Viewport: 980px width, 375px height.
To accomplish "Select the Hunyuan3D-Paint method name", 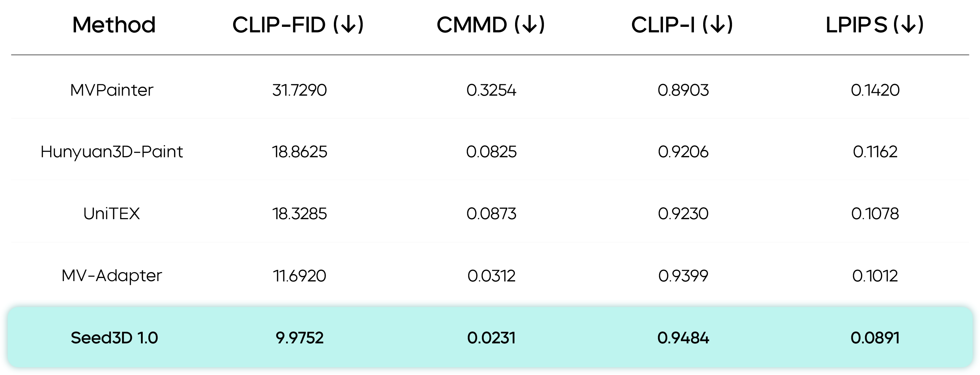I will pos(112,152).
